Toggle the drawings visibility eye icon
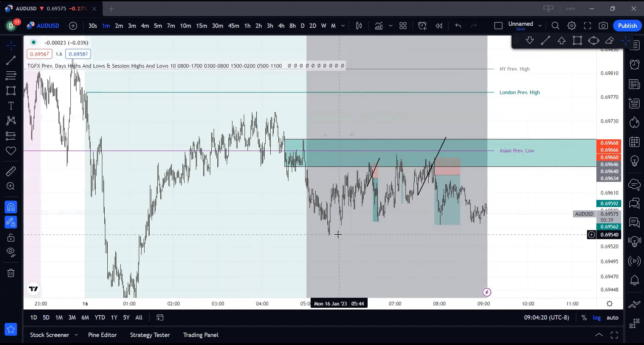This screenshot has width=644, height=345. point(11,252)
